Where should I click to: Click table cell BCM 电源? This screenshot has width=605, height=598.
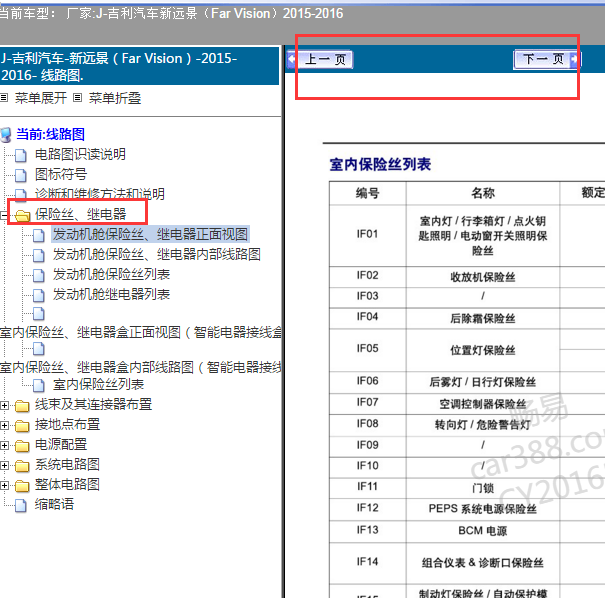483,531
